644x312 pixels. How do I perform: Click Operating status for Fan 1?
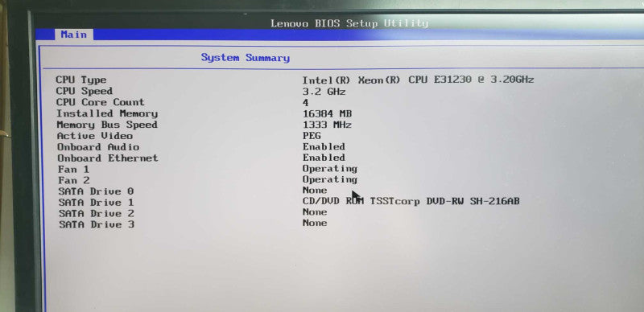coord(330,169)
